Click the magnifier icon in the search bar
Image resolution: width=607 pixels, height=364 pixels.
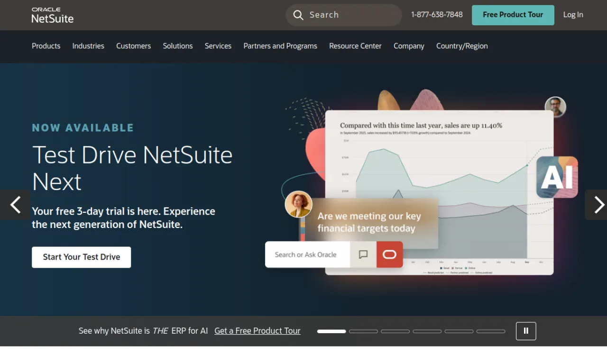[x=298, y=15]
